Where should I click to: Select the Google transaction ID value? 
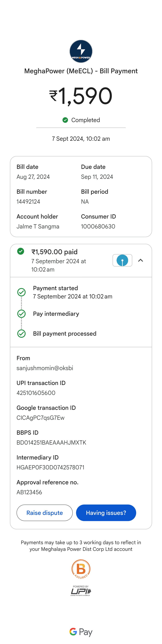(x=40, y=418)
